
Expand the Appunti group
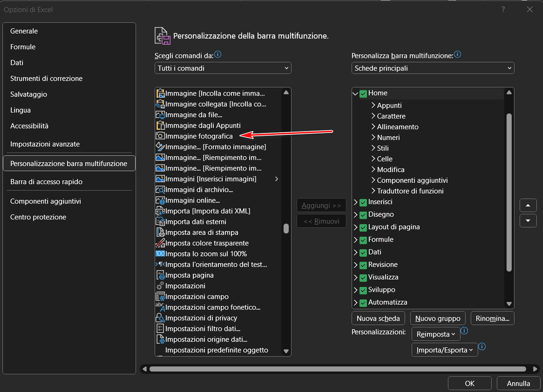point(373,105)
